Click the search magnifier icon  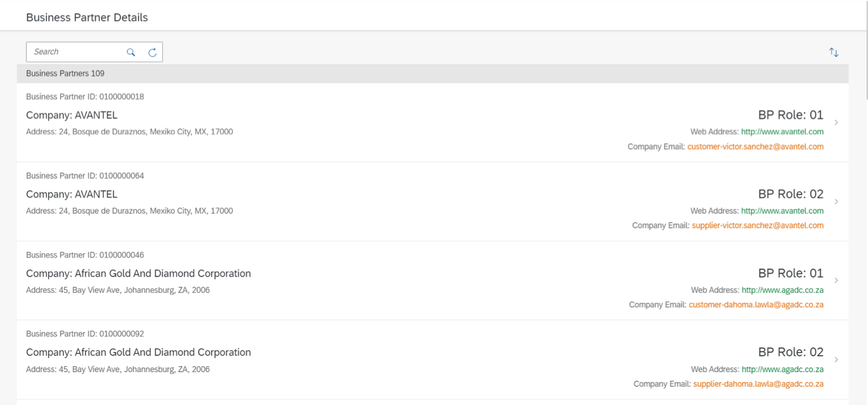[x=131, y=52]
